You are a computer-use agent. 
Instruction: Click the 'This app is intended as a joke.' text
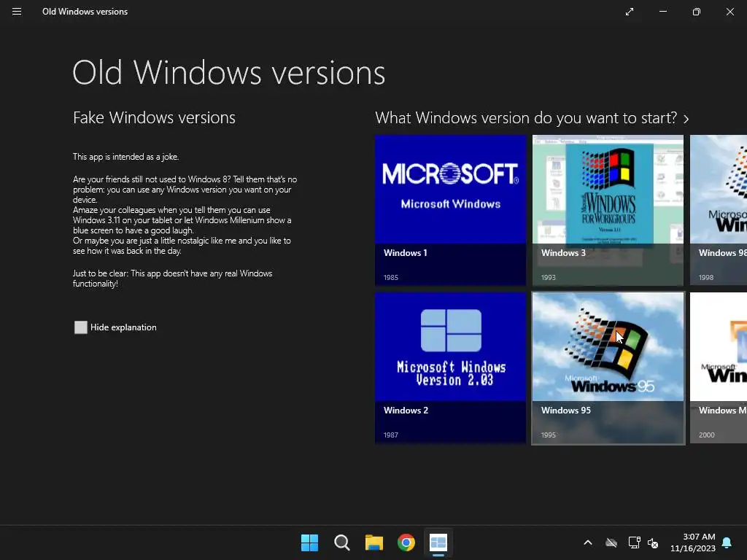coord(125,157)
